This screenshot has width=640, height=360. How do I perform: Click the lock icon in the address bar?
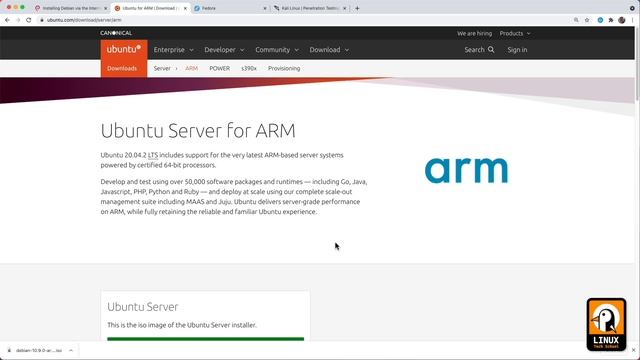pos(42,20)
